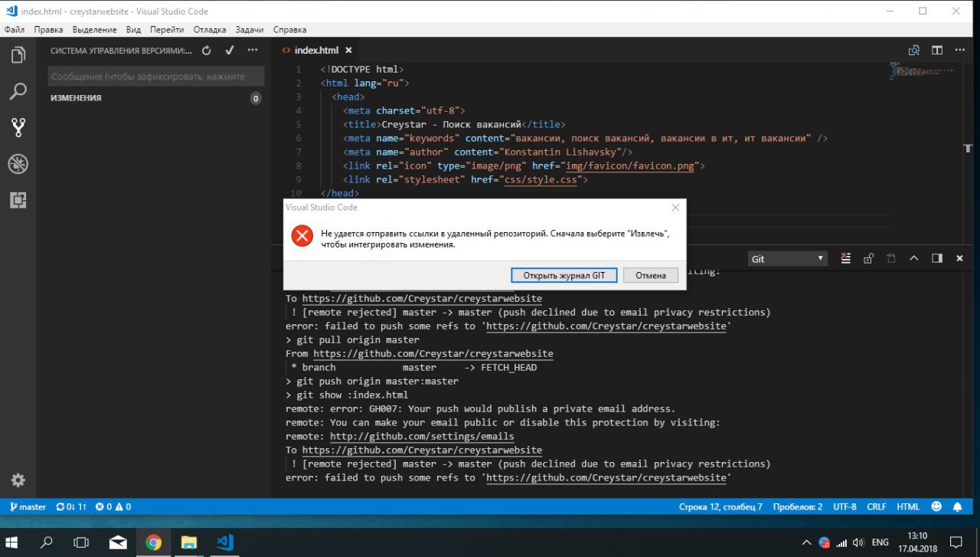This screenshot has width=980, height=557.
Task: Open the Extensions view in activity bar
Action: pos(18,199)
